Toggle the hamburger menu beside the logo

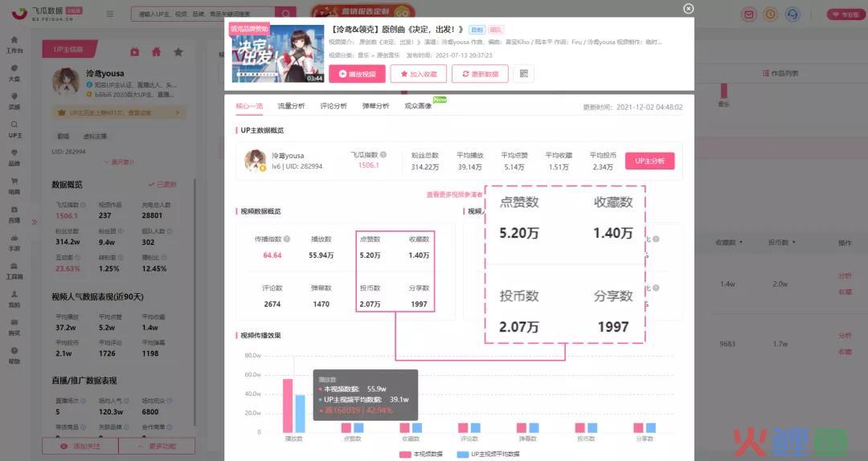click(x=110, y=14)
